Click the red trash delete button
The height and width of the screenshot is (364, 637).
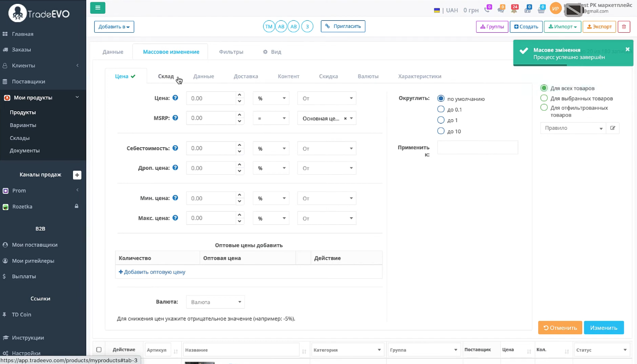624,27
